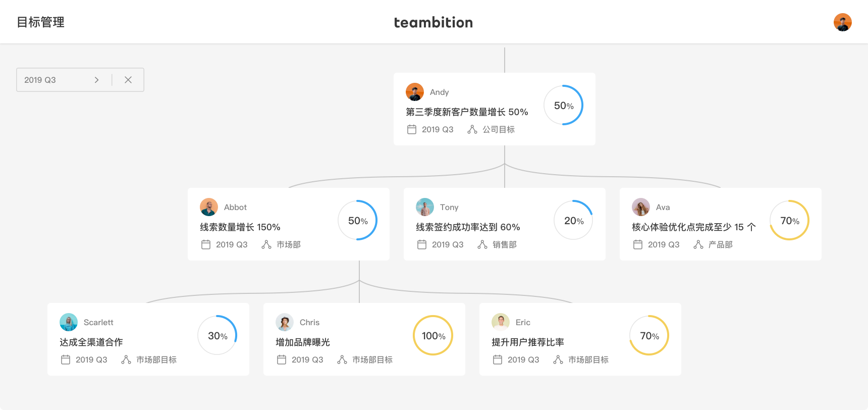Click the teambition logo
Viewport: 868px width, 410px height.
click(433, 22)
